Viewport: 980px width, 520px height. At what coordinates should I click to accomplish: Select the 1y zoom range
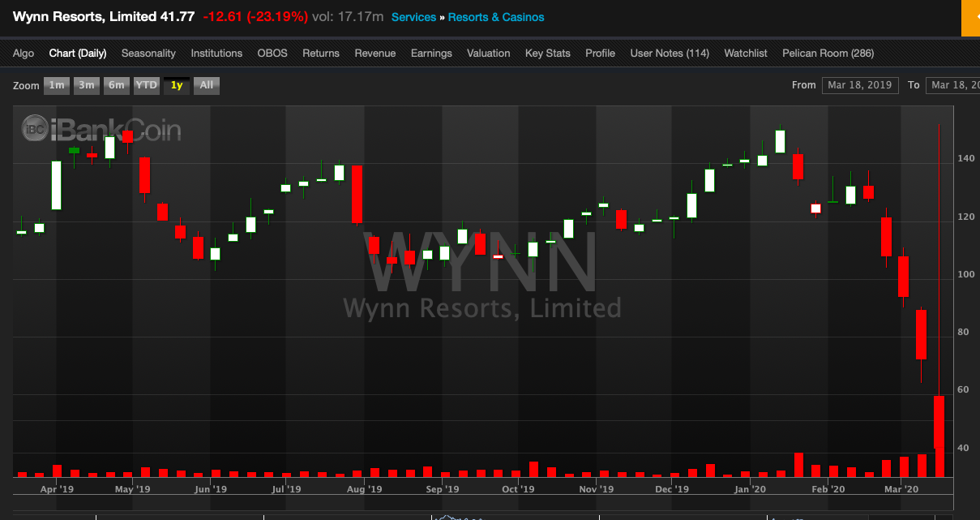[x=177, y=85]
